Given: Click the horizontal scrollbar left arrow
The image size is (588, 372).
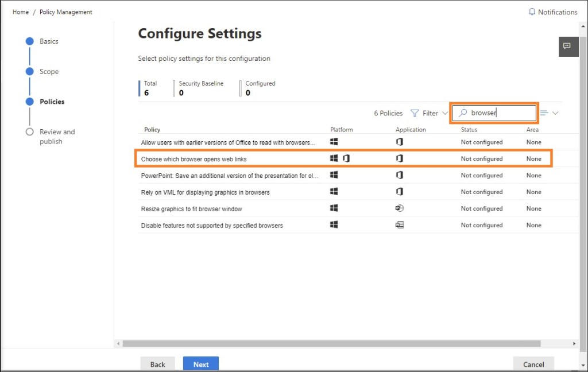Looking at the screenshot, I should (x=118, y=343).
